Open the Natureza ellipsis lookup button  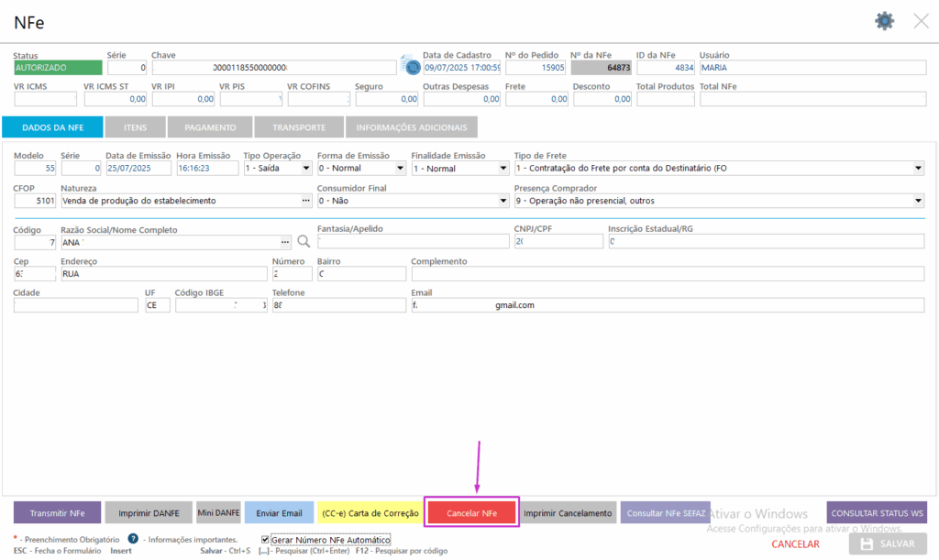pyautogui.click(x=306, y=201)
